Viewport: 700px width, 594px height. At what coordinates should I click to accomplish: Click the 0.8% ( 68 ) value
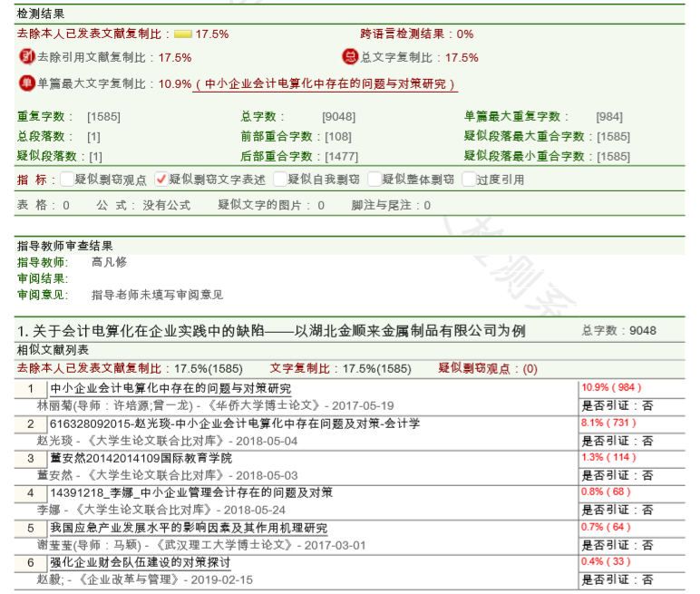(606, 492)
